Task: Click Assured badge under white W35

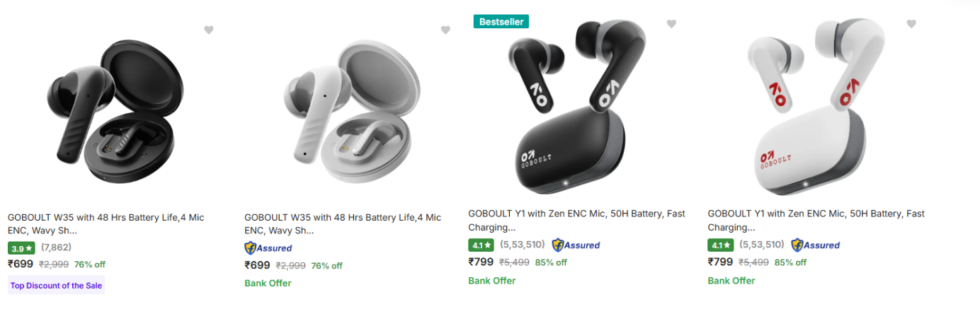Action: [x=268, y=248]
